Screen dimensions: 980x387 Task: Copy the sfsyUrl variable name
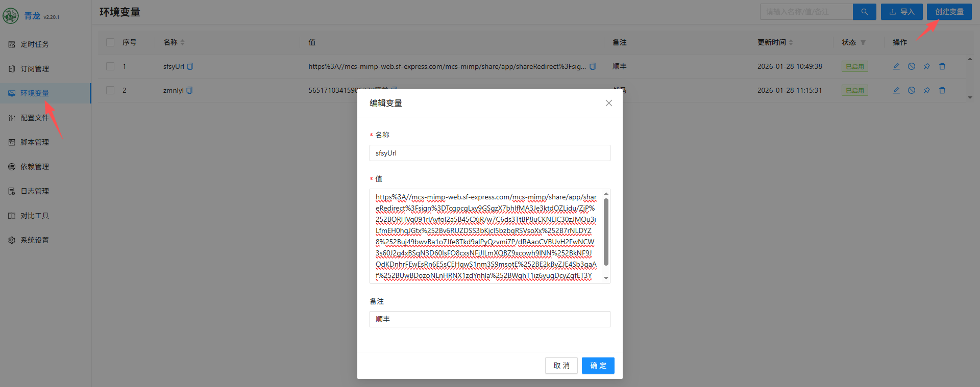coord(190,66)
